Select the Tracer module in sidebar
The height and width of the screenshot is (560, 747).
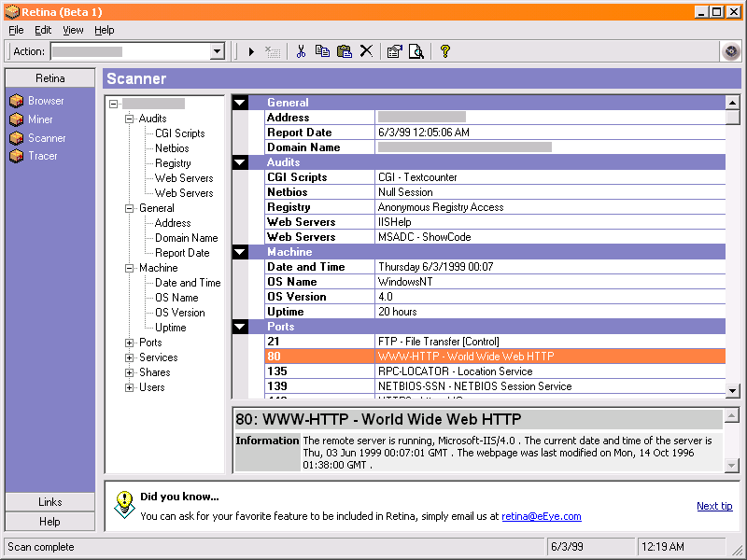[x=42, y=156]
